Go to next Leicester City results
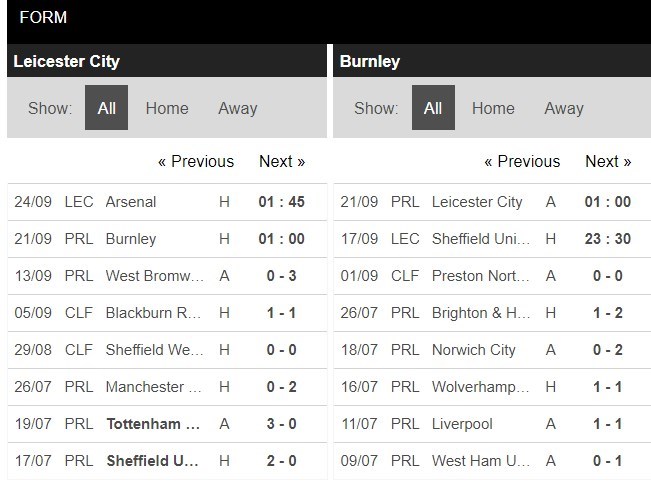The image size is (651, 488). point(282,161)
